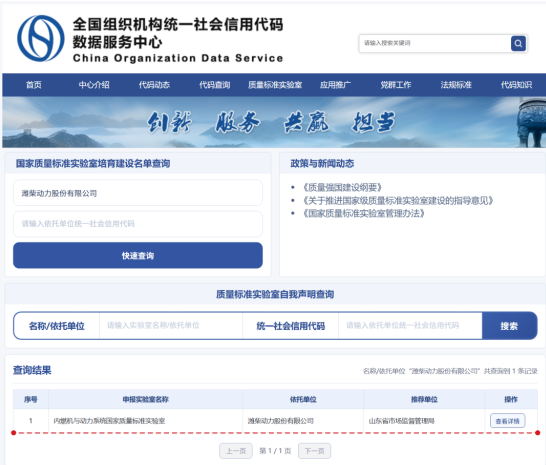546x465 pixels.
Task: Open the 中心介绍 menu item
Action: point(94,85)
